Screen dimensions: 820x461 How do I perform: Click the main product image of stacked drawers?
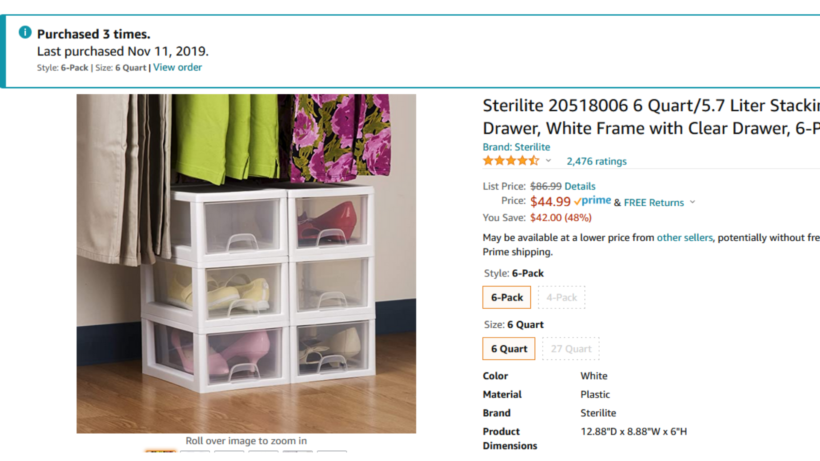246,263
